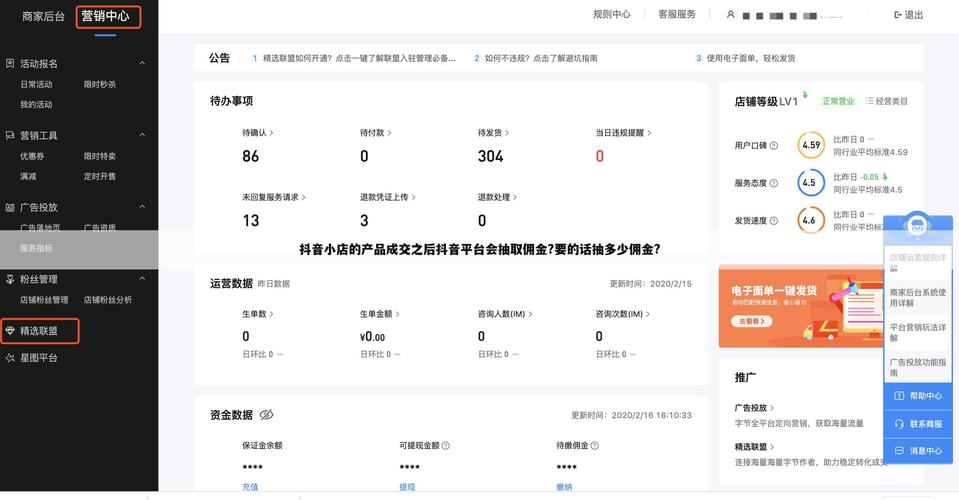This screenshot has width=959, height=500.
Task: Open 退款处理 list
Action: click(497, 197)
